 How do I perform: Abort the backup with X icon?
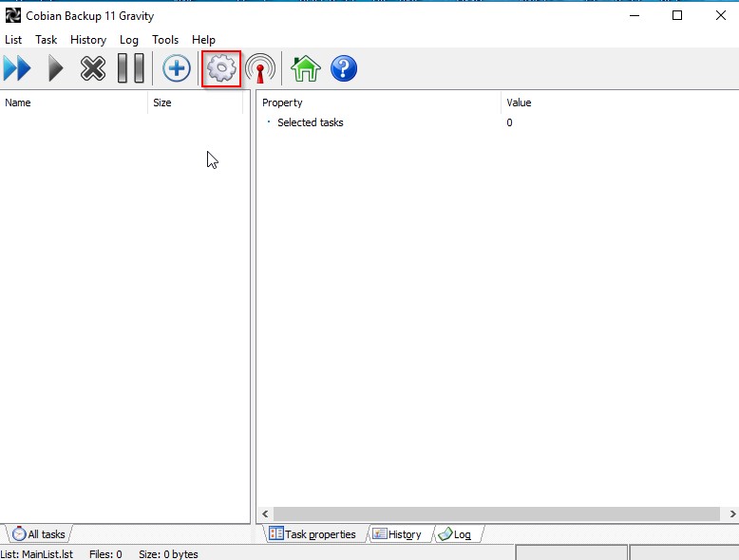(92, 69)
